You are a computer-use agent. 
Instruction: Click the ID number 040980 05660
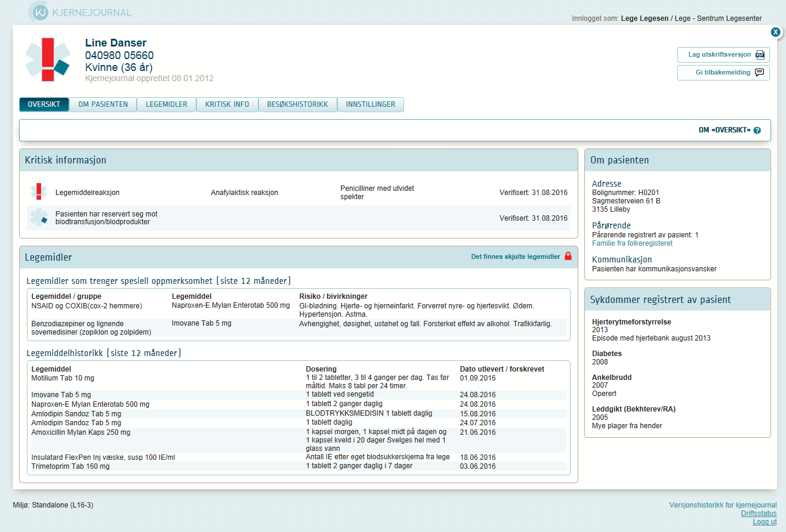click(119, 55)
